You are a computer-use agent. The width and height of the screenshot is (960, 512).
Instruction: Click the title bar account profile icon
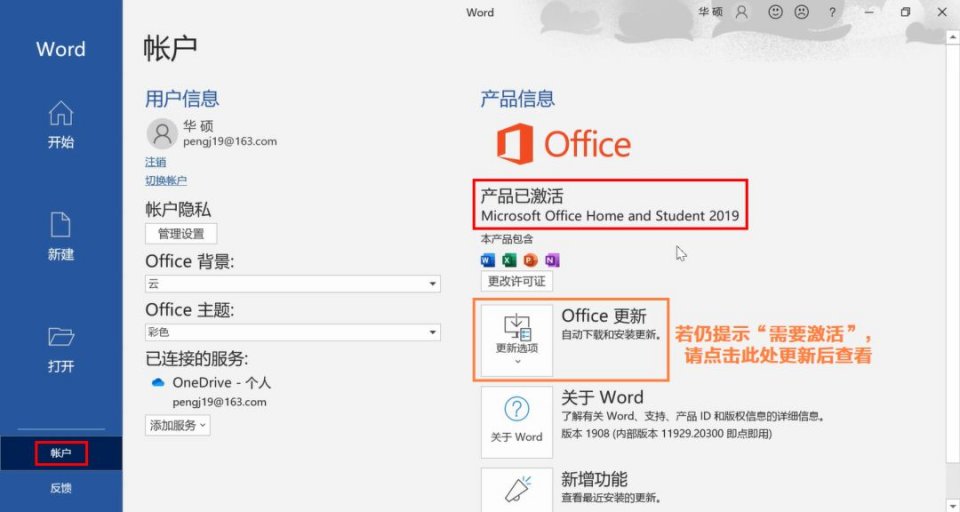(x=741, y=12)
